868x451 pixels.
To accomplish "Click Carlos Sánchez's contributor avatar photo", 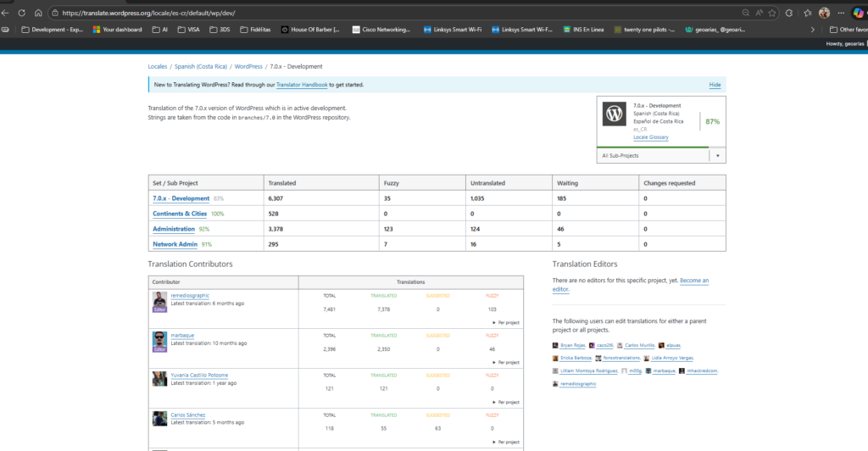I will (159, 418).
